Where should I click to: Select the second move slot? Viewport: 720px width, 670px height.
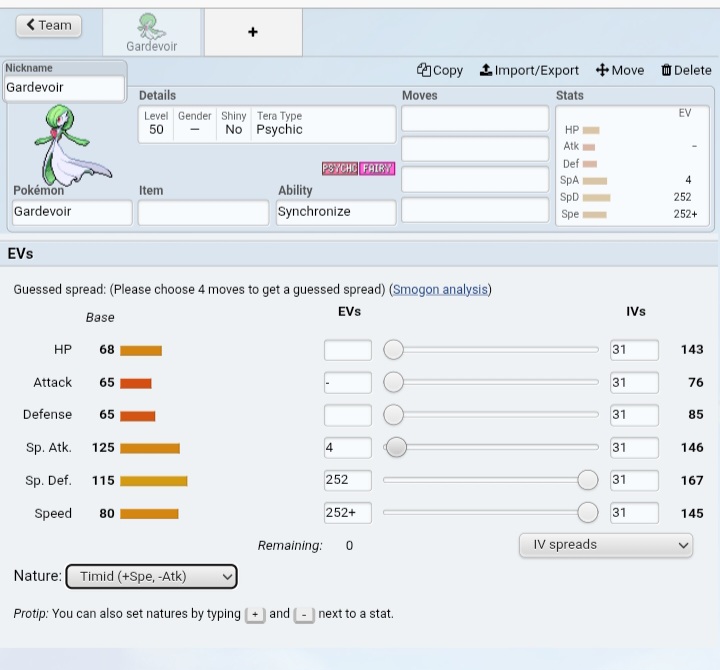click(475, 149)
